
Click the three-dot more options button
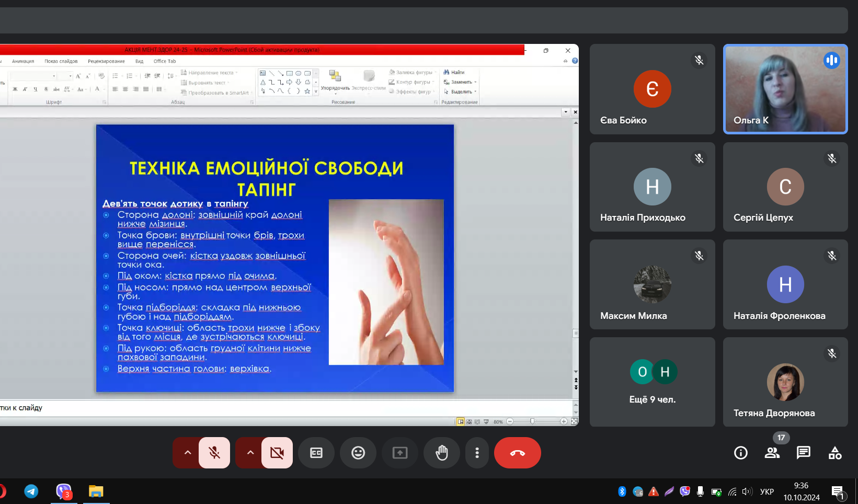pos(477,453)
